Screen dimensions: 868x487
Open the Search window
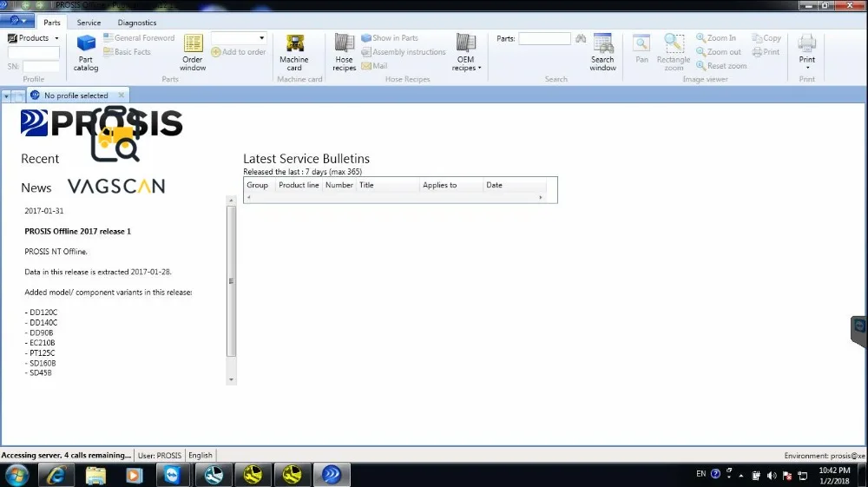(602, 53)
